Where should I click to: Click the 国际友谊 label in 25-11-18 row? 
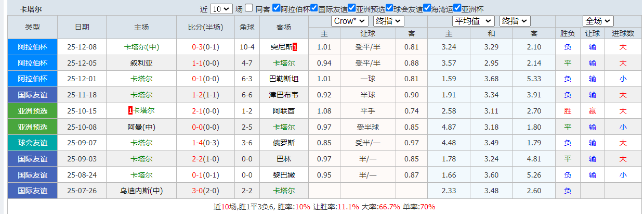coord(32,95)
